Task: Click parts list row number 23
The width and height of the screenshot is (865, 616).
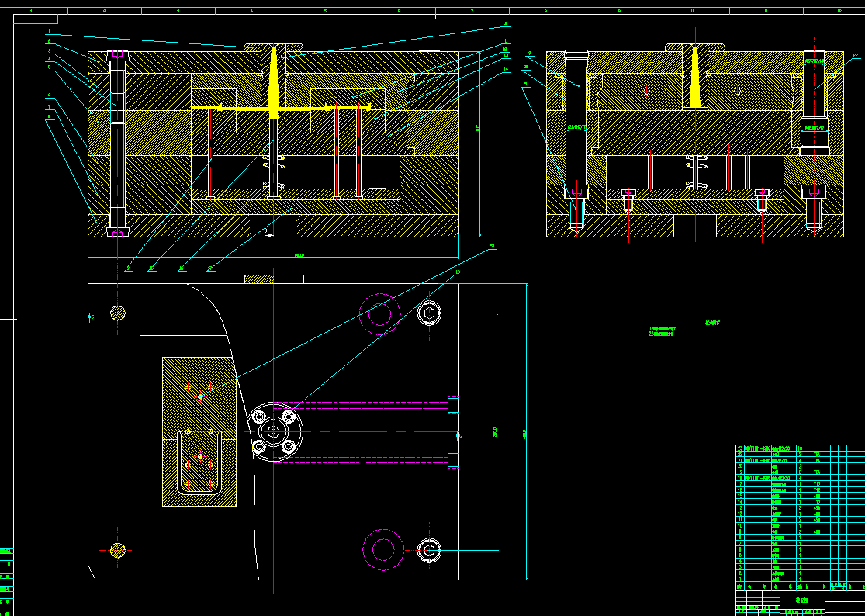Action: 800,449
